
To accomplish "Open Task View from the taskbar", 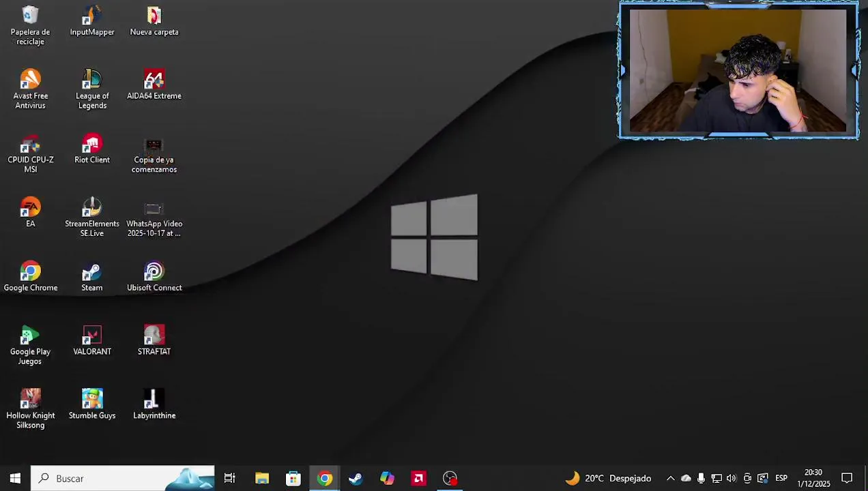I will pyautogui.click(x=230, y=478).
